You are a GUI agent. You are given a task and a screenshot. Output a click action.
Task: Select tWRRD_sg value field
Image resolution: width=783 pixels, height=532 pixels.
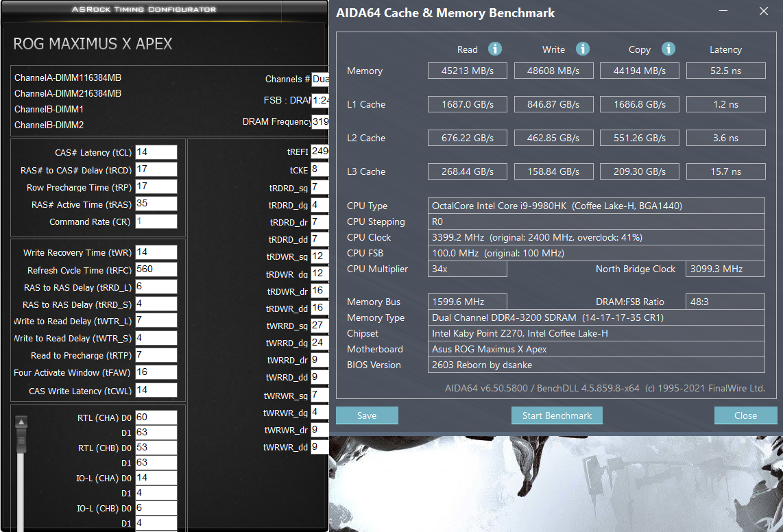(320, 325)
